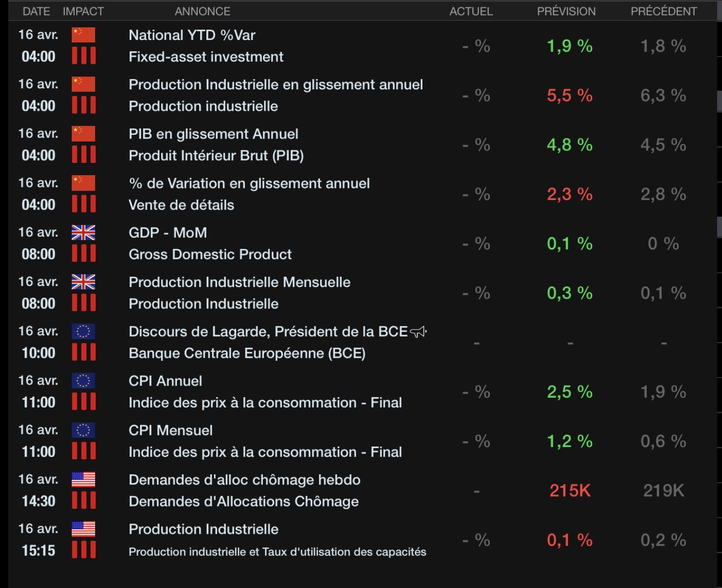Click the impact bars of the China Production industrielle row
This screenshot has width=722, height=588.
coord(84,105)
